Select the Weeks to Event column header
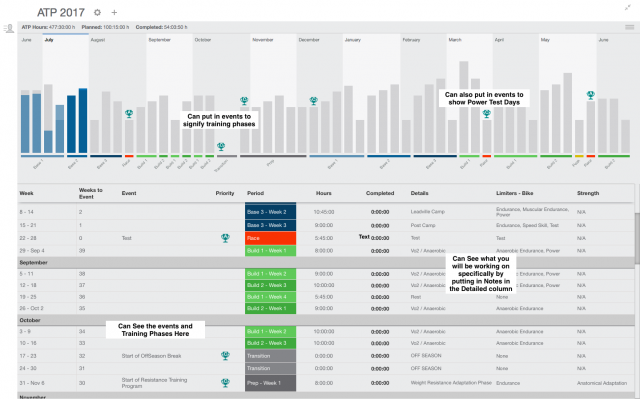The width and height of the screenshot is (640, 399). (91, 193)
